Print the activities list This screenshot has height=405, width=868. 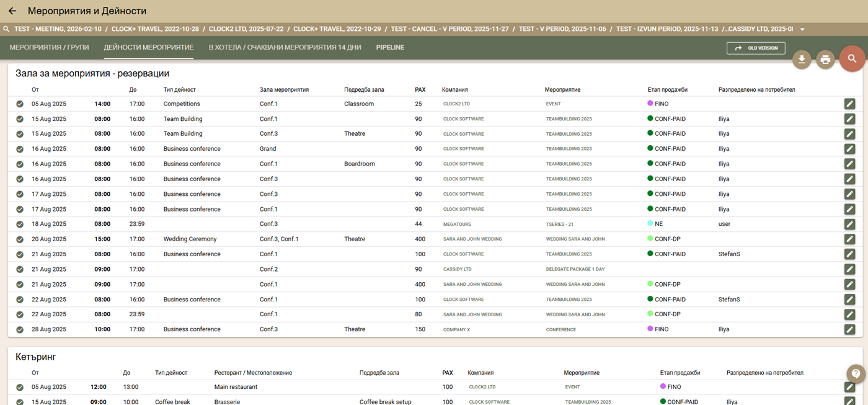(825, 60)
